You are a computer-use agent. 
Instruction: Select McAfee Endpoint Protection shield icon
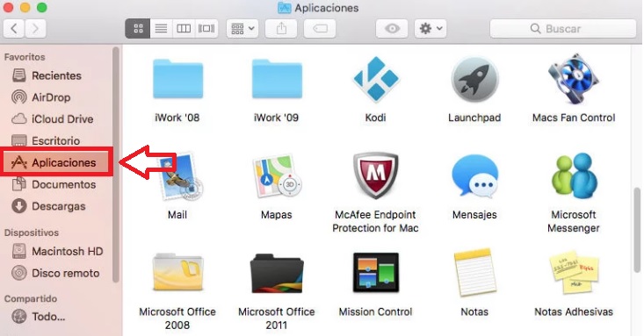click(376, 176)
